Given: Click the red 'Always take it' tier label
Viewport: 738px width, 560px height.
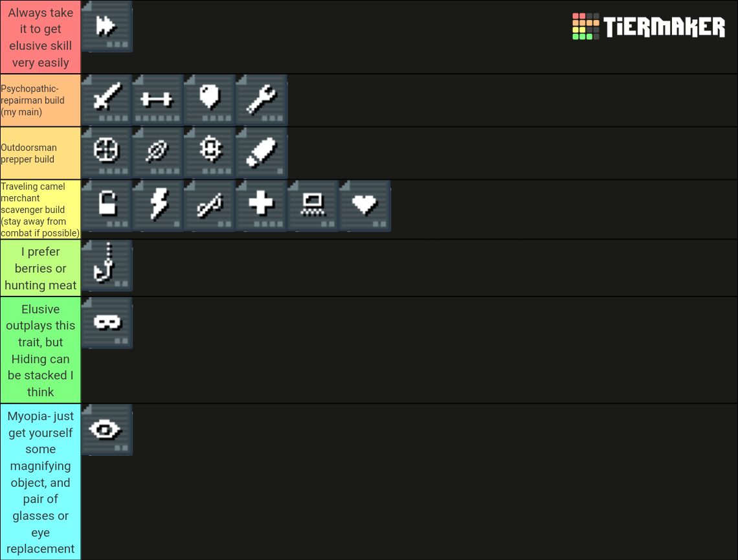Looking at the screenshot, I should tap(40, 37).
